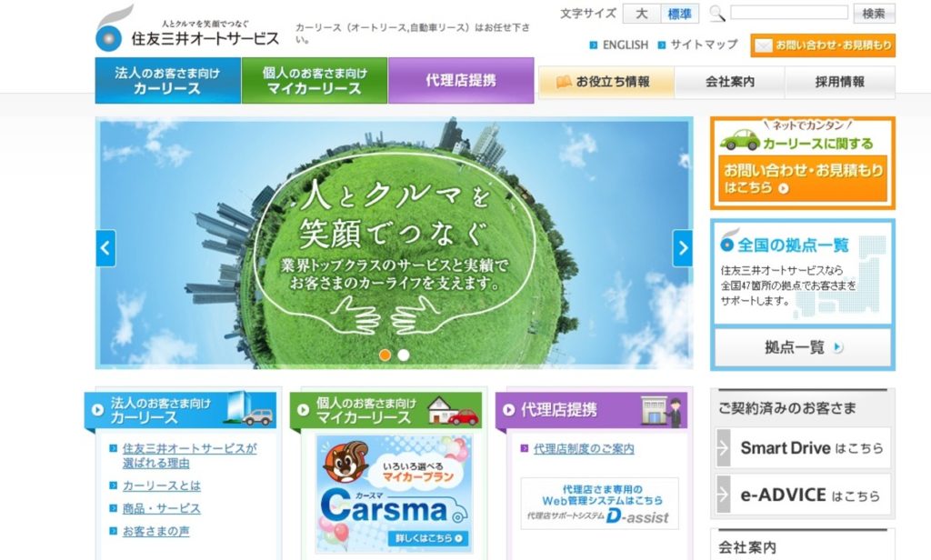The width and height of the screenshot is (931, 560).
Task: Open the 商品・サービス link
Action: [162, 508]
